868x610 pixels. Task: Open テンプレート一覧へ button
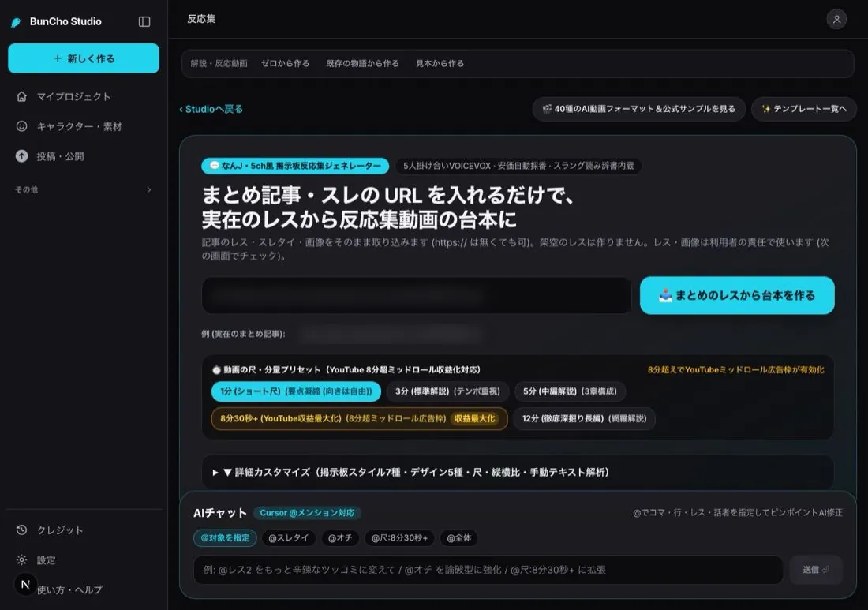tap(804, 109)
